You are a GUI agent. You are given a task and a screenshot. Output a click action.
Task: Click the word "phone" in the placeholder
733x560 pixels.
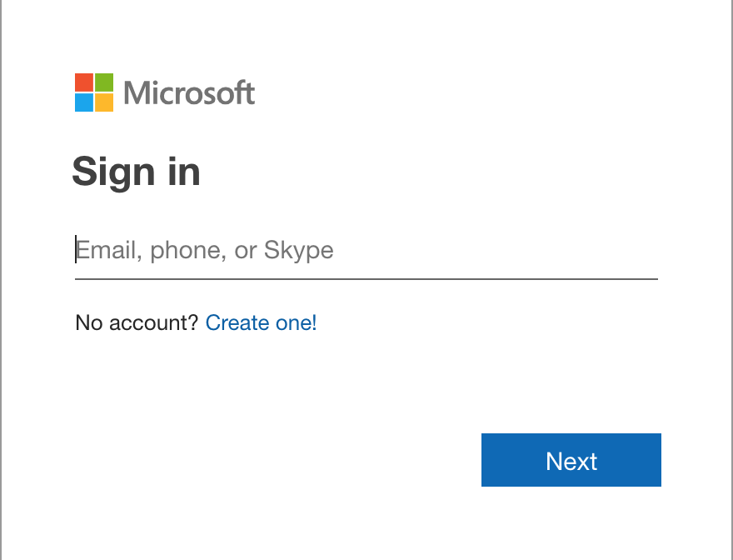[x=187, y=250]
